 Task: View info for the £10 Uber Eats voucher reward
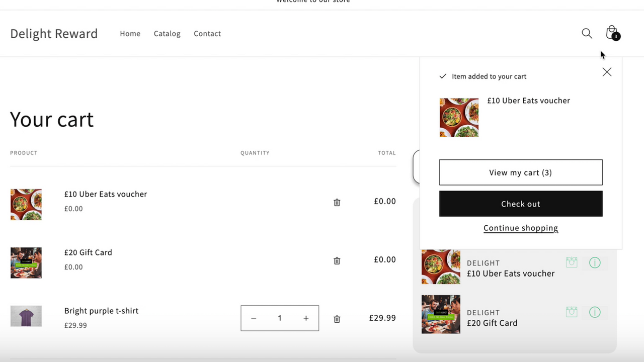click(x=595, y=262)
